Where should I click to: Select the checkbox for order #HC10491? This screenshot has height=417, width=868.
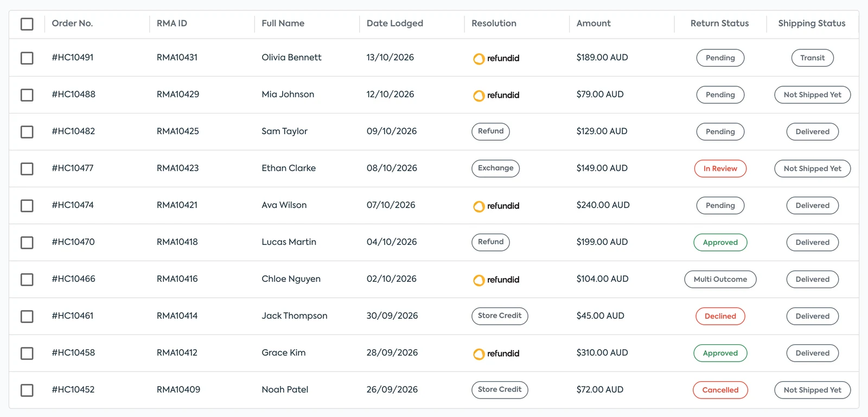pyautogui.click(x=27, y=58)
